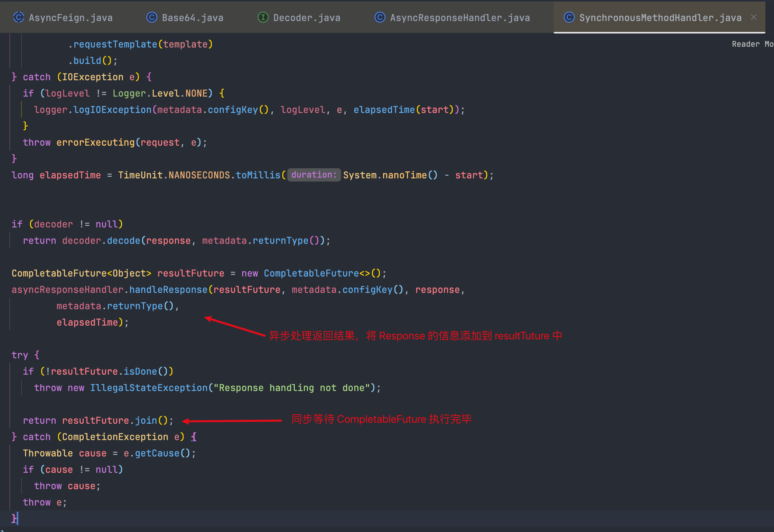Click 'decode' in the return decoder line

pyautogui.click(x=123, y=241)
